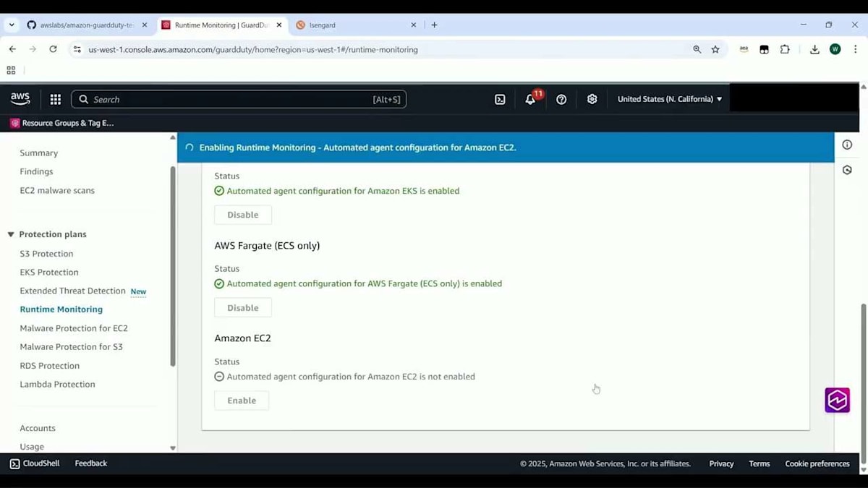Open the AWS console settings gear

[592, 99]
